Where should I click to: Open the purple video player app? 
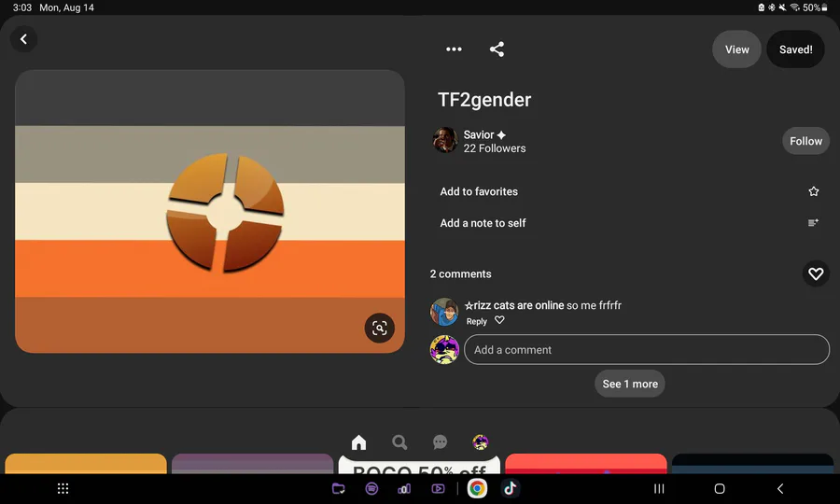coord(438,488)
